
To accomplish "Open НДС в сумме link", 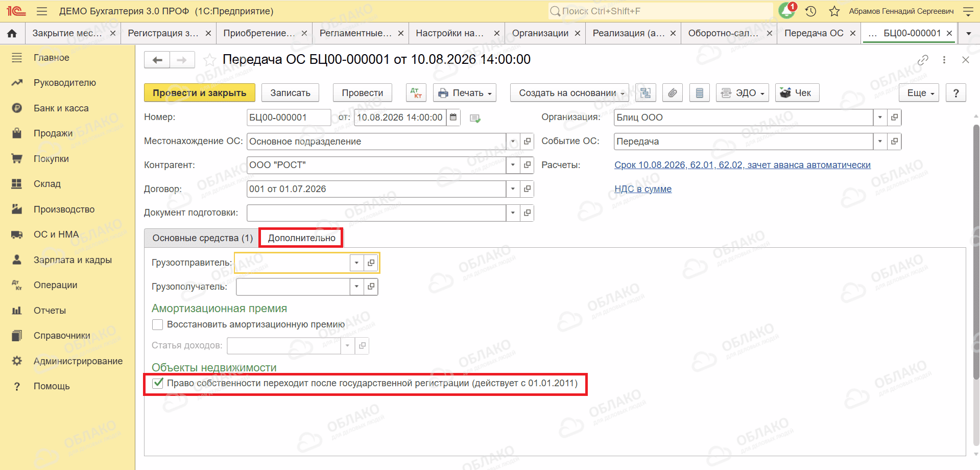I will pos(643,189).
